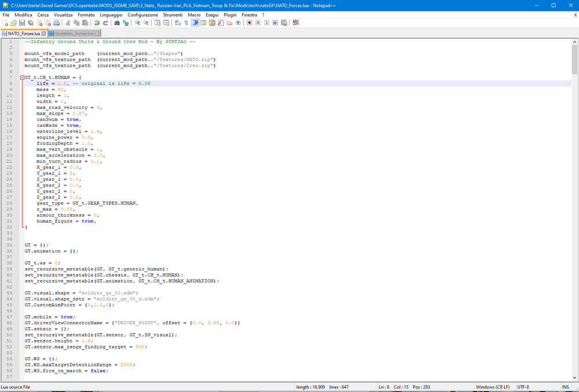The image size is (579, 392).
Task: Click the 'UTF-8' encoding status field
Action: 523,387
